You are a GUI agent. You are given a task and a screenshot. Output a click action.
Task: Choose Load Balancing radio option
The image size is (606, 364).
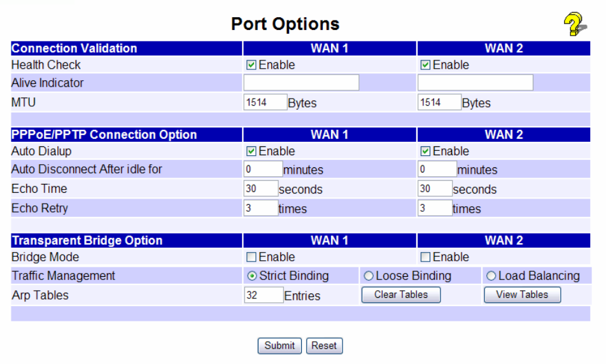point(491,276)
